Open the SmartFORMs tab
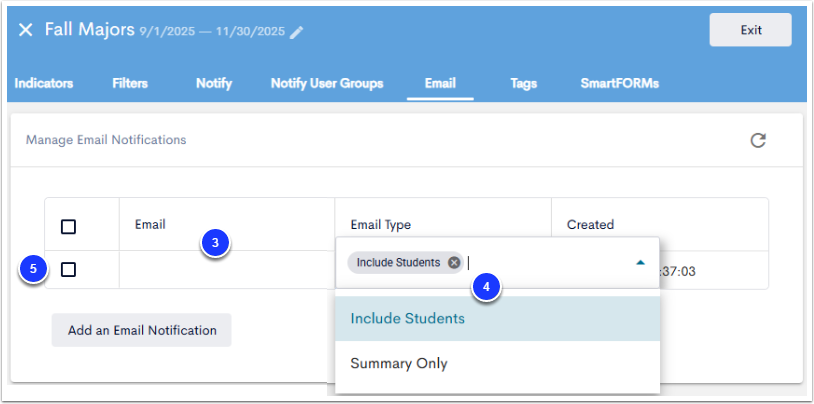This screenshot has width=814, height=404. [620, 83]
